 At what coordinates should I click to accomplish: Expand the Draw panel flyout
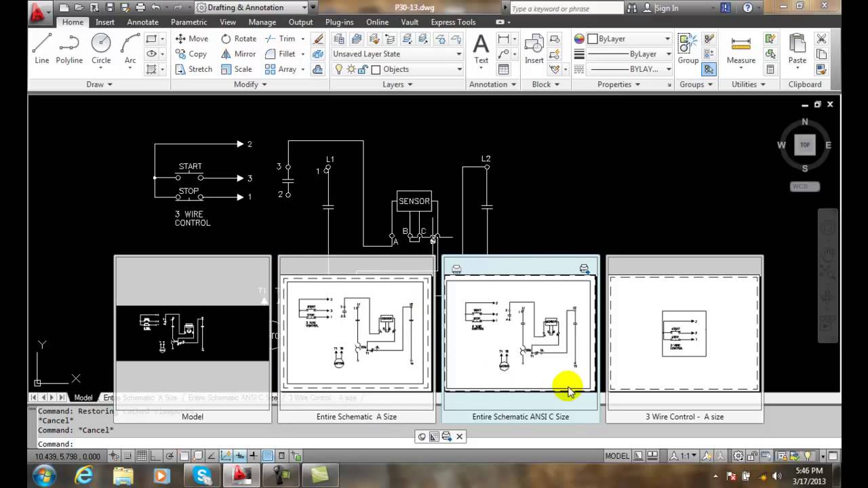pyautogui.click(x=100, y=85)
